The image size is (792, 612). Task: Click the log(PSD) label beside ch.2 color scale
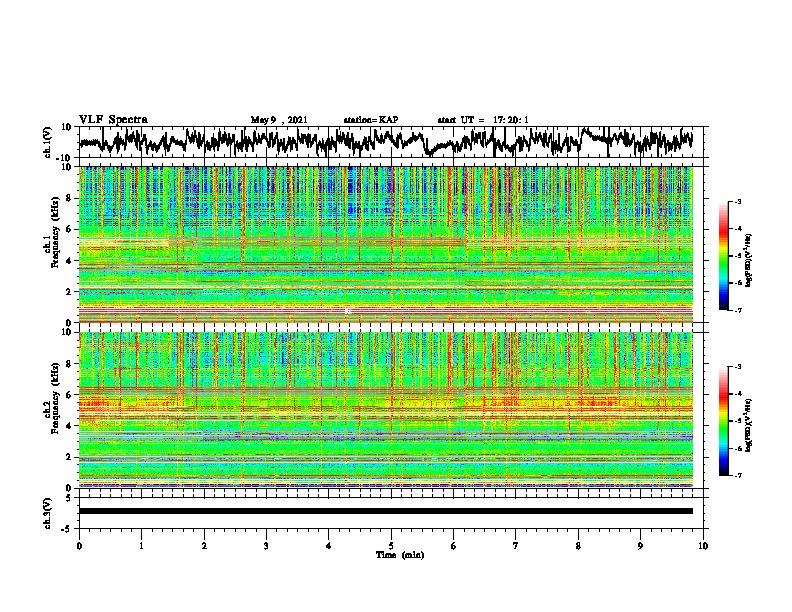[749, 425]
